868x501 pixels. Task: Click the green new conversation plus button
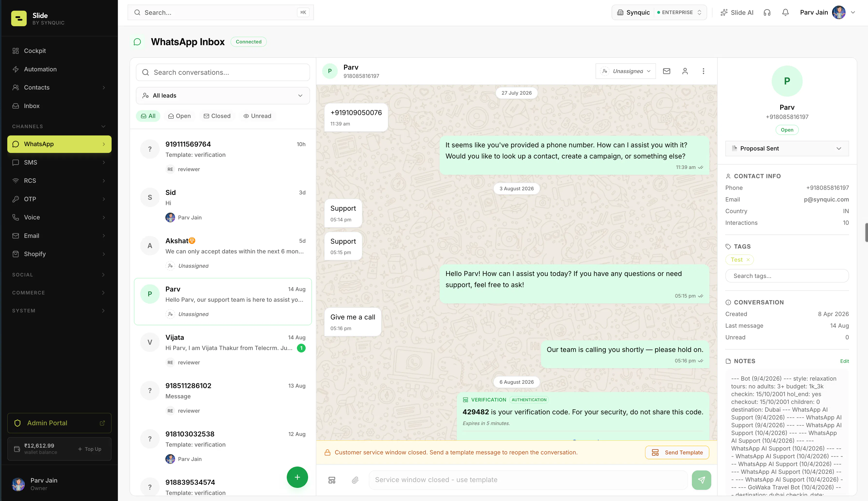tap(297, 477)
